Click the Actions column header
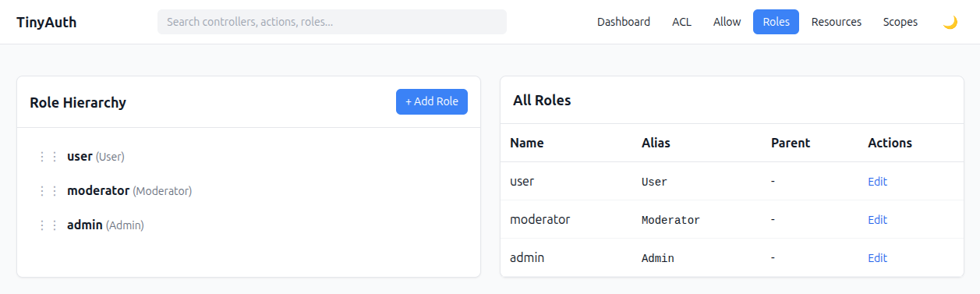 [x=890, y=143]
